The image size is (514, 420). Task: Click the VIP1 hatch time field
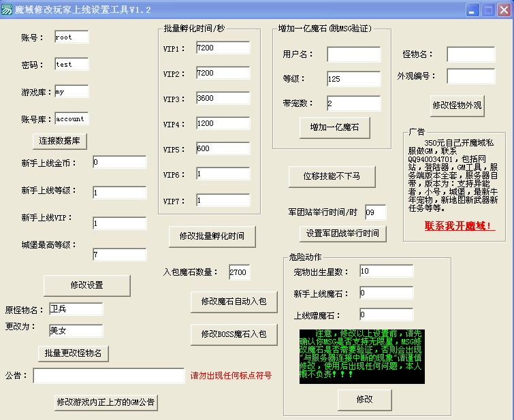coord(223,48)
